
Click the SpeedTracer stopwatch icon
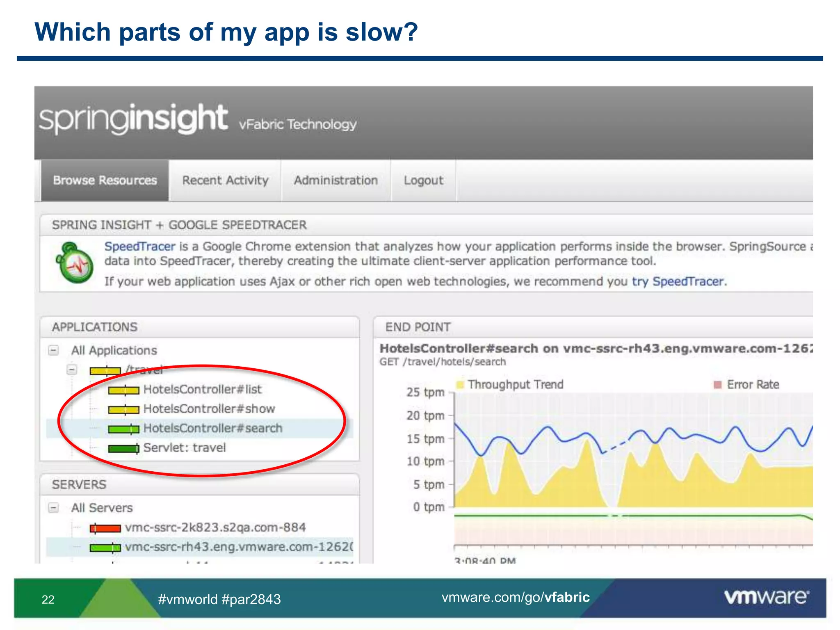point(74,262)
